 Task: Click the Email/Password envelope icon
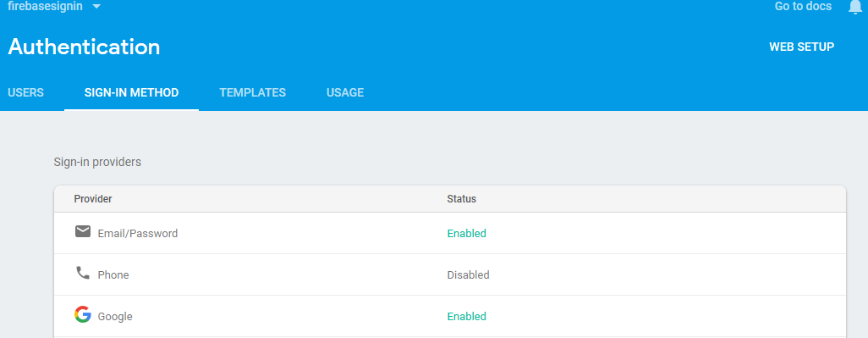click(82, 231)
